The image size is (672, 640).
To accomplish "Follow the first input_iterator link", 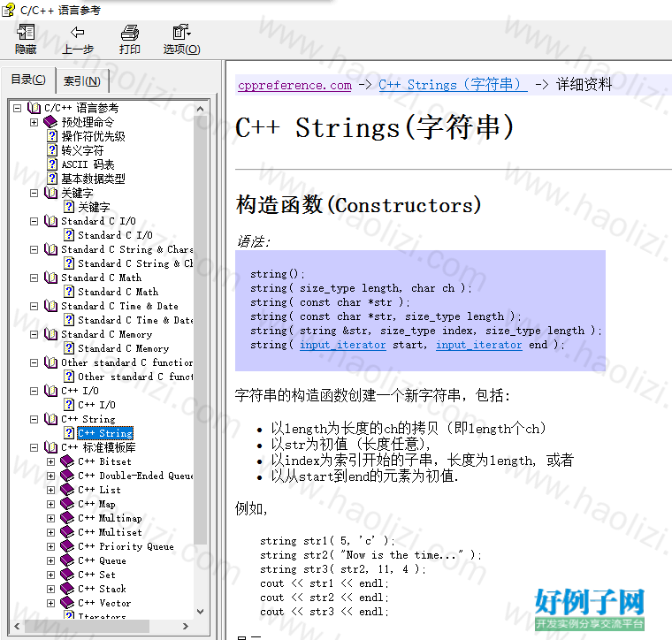I will (342, 345).
